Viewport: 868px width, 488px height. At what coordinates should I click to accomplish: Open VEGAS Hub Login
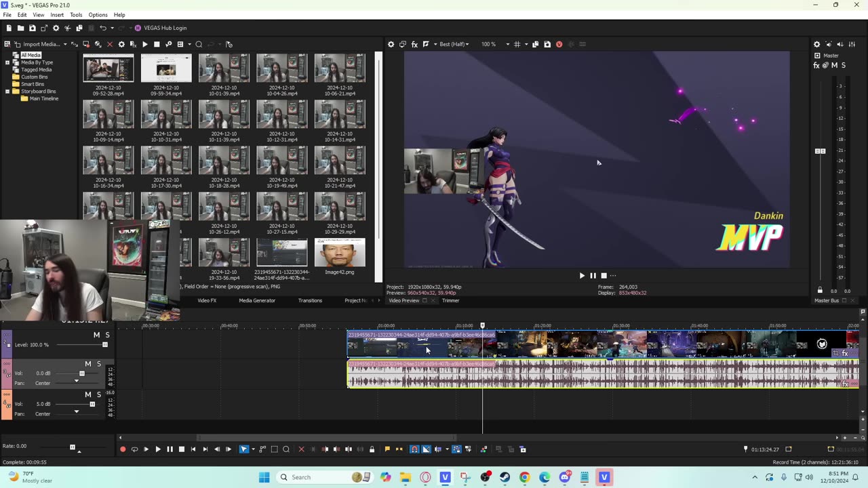point(161,28)
